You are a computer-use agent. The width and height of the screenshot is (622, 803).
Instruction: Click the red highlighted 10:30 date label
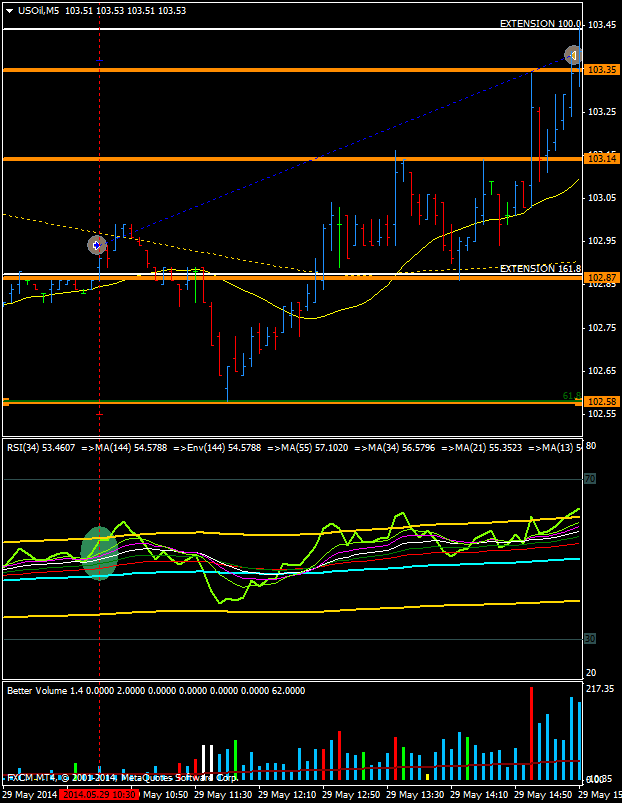tap(98, 795)
